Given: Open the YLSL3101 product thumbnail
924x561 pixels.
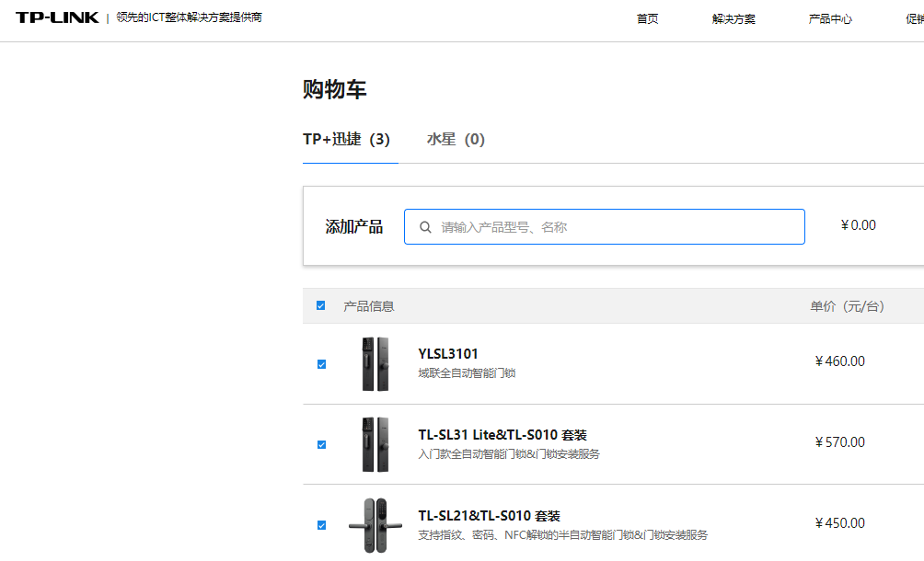Looking at the screenshot, I should (x=375, y=364).
